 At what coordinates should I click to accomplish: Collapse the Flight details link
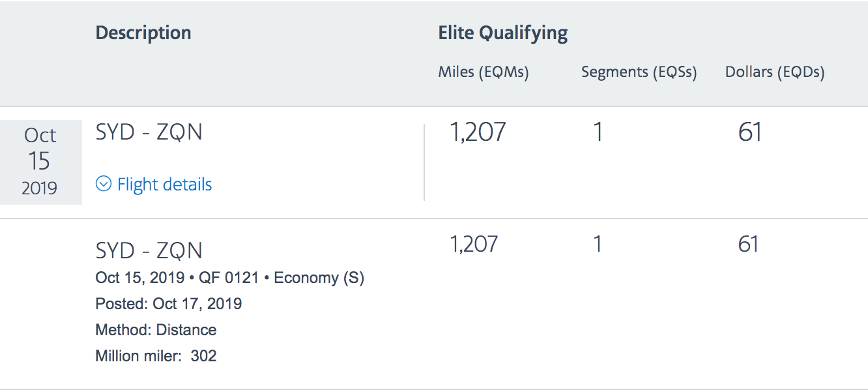[x=154, y=185]
